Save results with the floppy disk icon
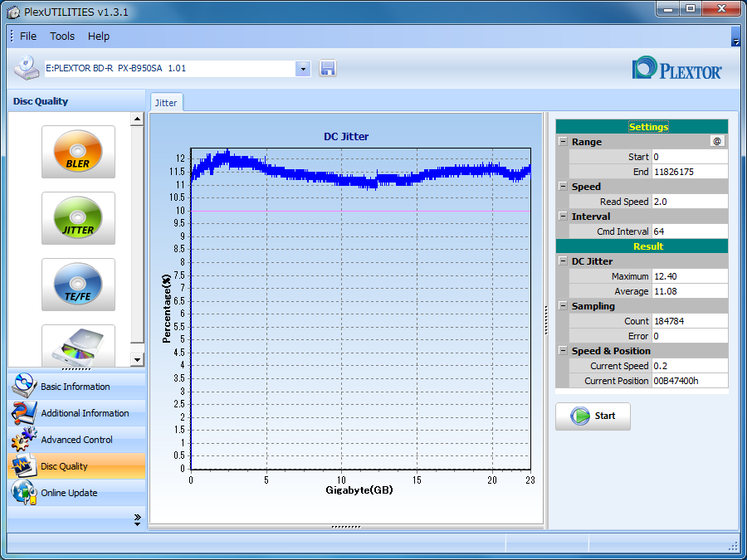 point(327,69)
